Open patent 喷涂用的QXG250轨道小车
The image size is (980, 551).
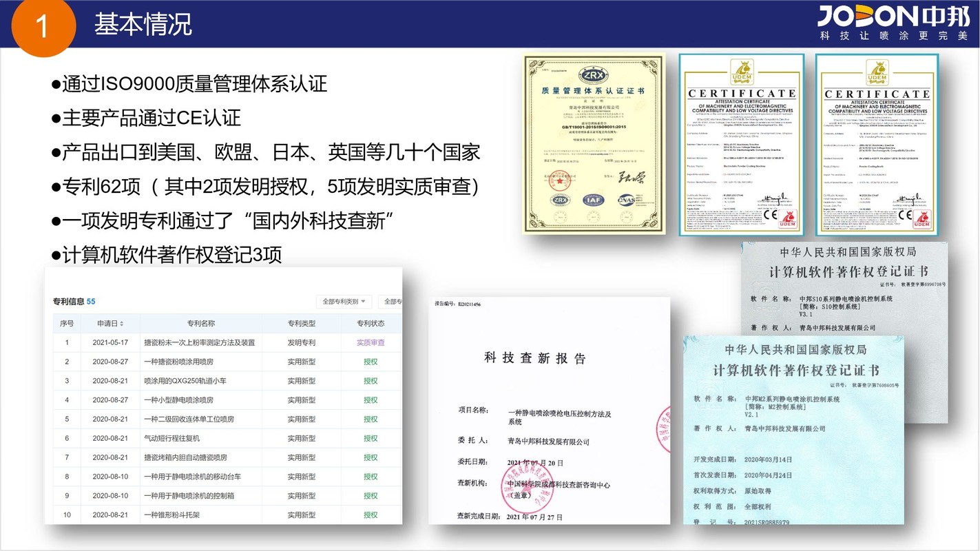tap(180, 381)
